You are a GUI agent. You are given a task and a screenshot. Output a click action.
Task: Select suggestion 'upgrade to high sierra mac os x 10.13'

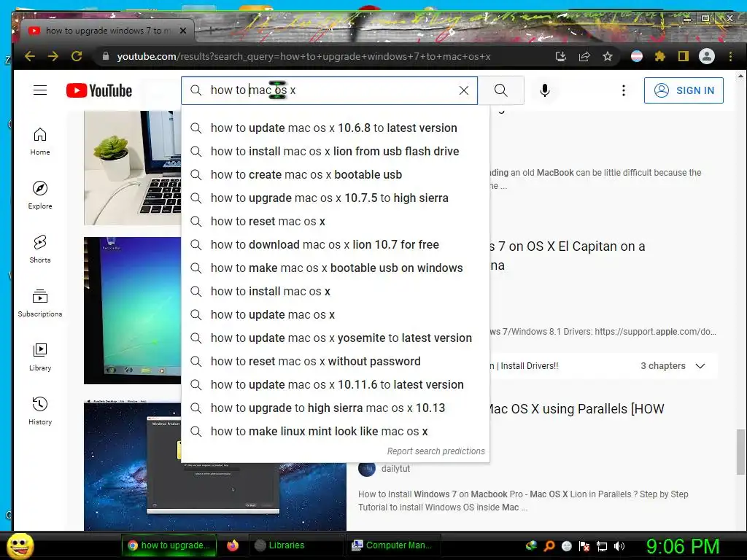[335, 408]
